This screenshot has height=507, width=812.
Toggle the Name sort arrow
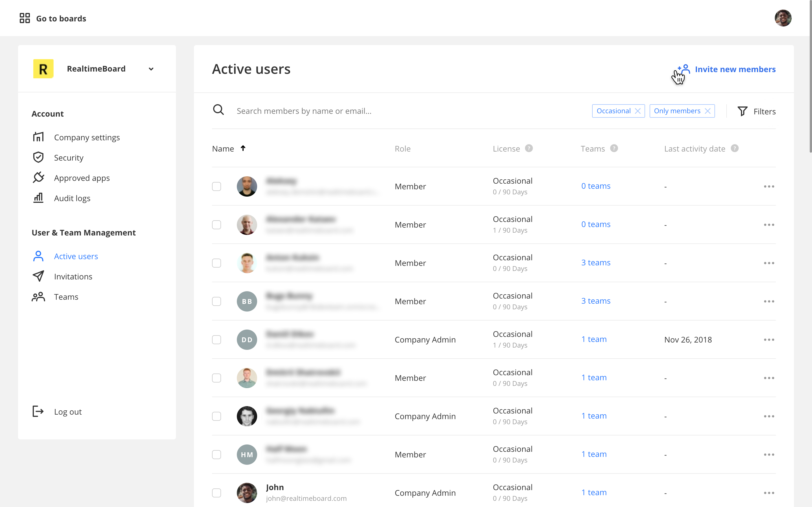click(243, 148)
